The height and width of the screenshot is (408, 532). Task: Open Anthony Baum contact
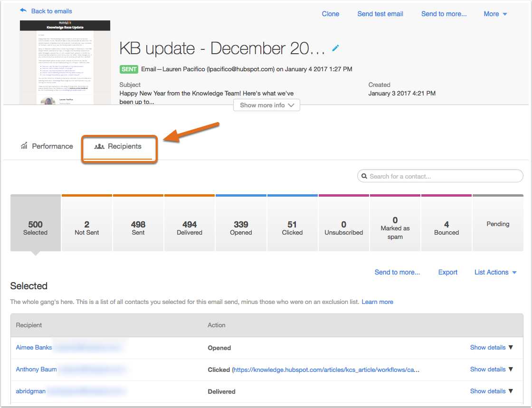tap(36, 370)
